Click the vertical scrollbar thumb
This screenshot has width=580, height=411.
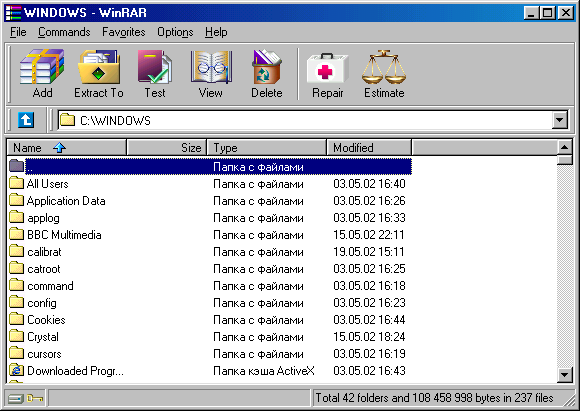(564, 160)
